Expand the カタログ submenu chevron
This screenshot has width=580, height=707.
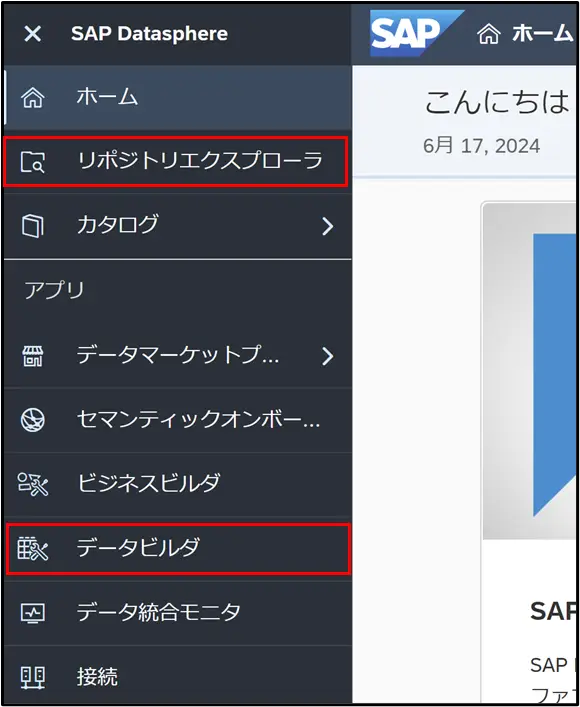327,226
